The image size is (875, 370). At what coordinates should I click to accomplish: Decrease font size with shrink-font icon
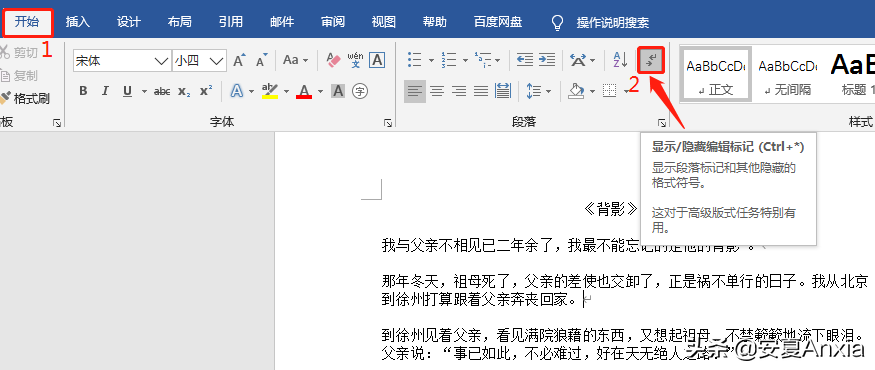[x=262, y=60]
